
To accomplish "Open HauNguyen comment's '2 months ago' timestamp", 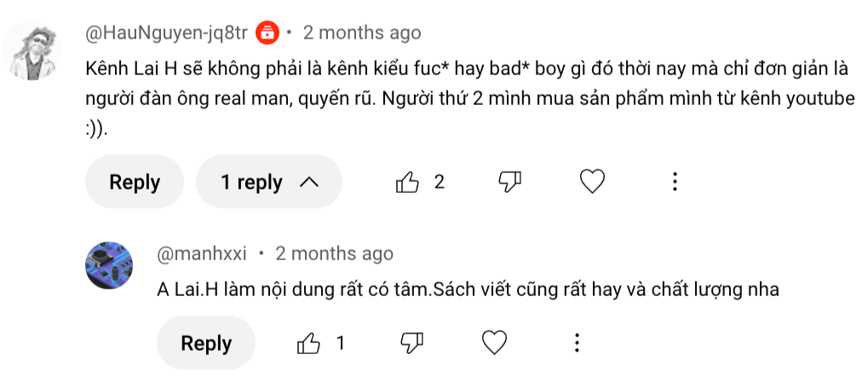I will click(362, 33).
